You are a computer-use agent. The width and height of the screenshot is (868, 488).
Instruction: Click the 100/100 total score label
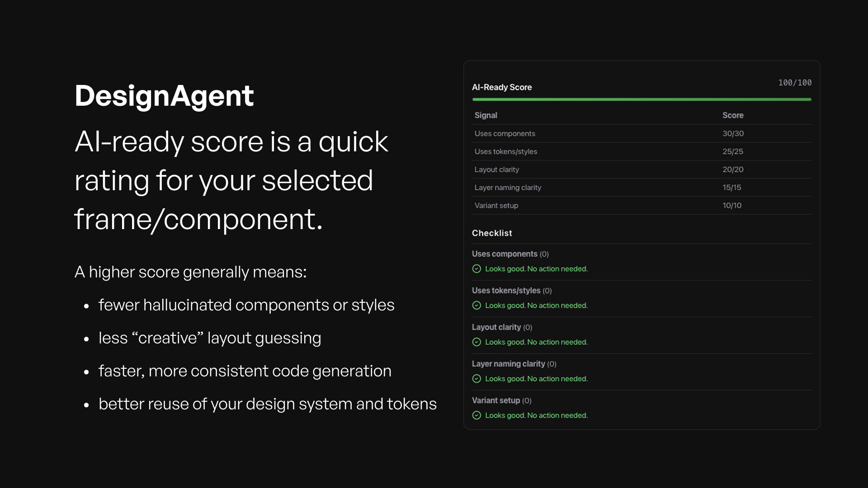point(794,83)
